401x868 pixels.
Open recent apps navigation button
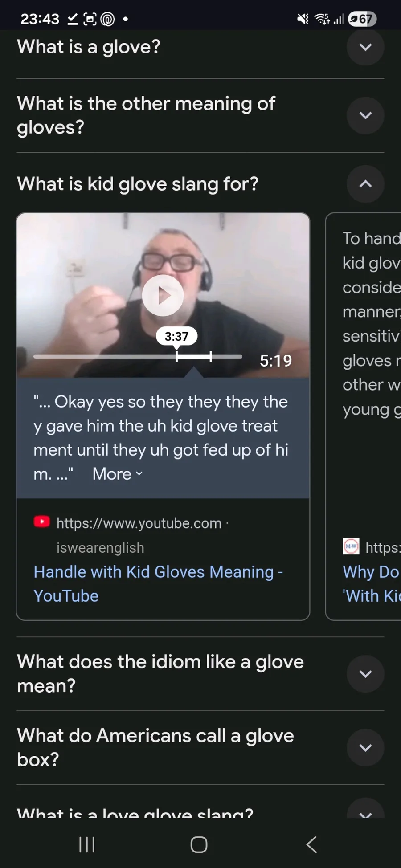(87, 844)
